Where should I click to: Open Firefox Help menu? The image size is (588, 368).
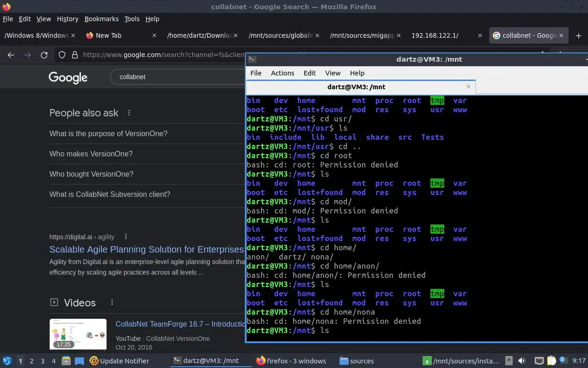point(152,19)
